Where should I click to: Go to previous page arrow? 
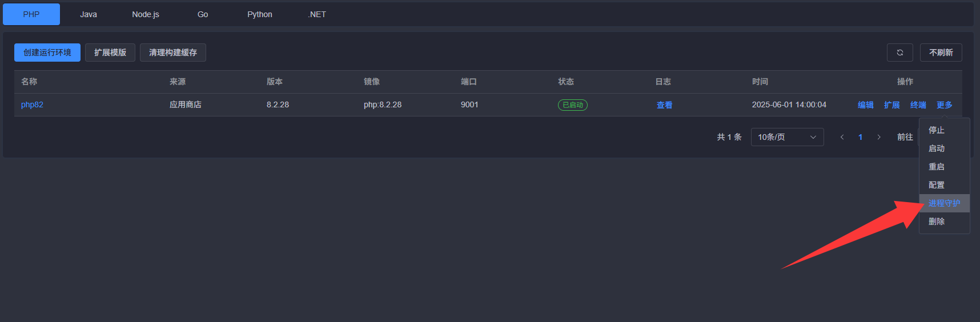[842, 137]
